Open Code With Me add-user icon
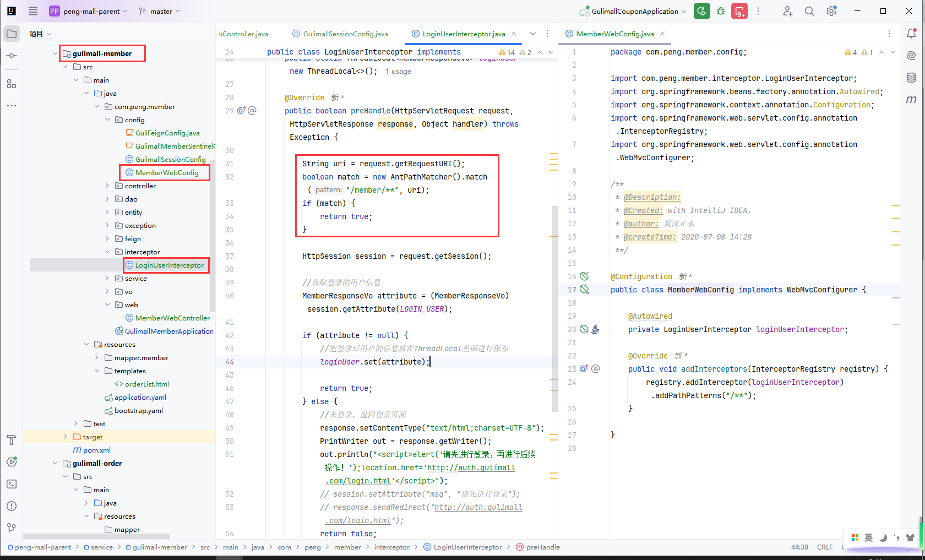This screenshot has height=560, width=925. 788,11
